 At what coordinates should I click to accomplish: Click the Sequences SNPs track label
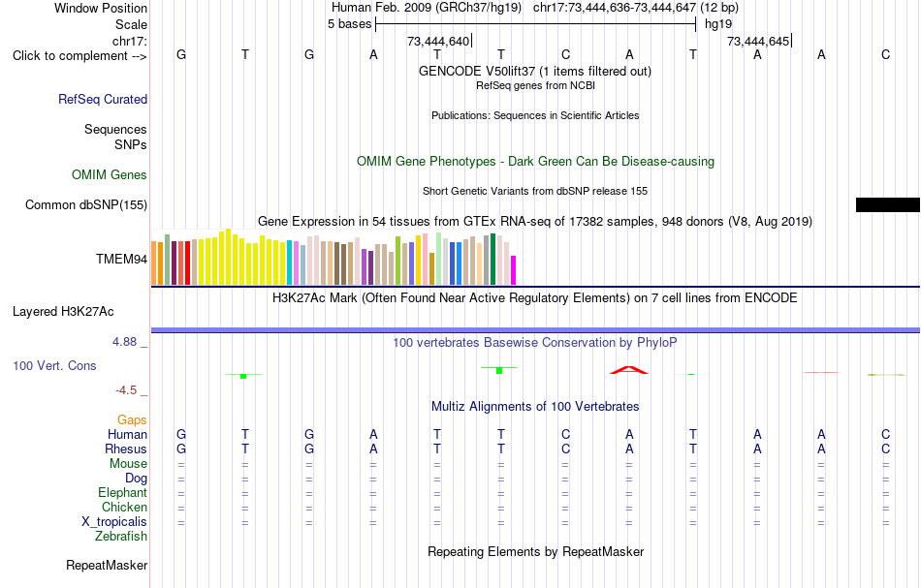point(115,137)
